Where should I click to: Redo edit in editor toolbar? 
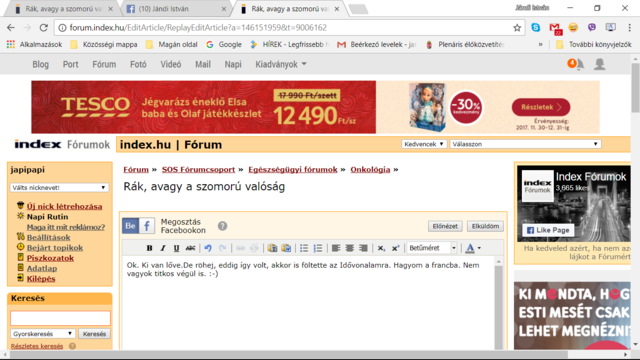[222, 248]
